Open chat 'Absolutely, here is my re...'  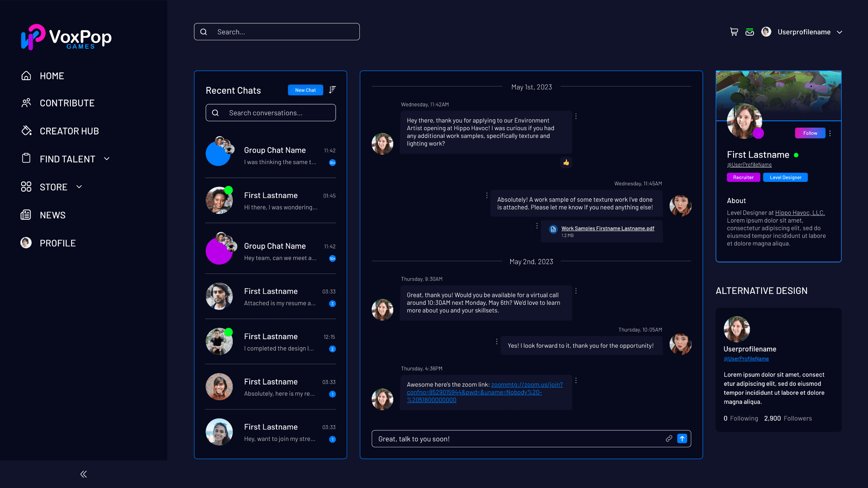(x=270, y=387)
